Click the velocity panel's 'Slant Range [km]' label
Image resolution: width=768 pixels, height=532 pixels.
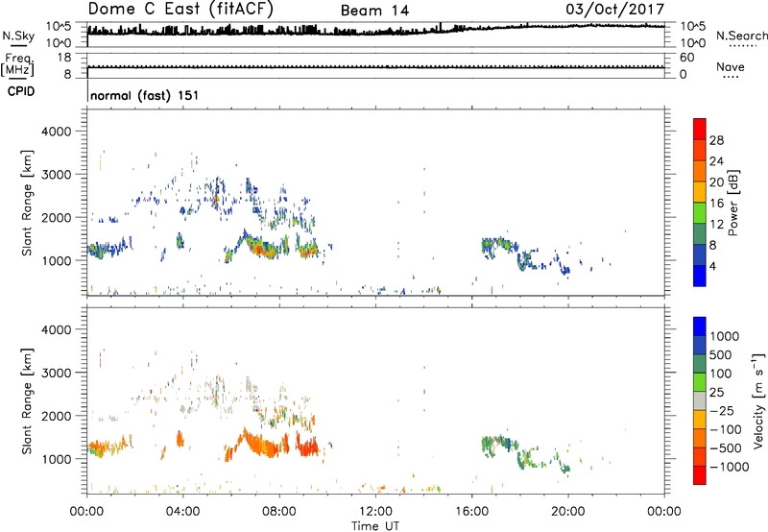(27, 401)
